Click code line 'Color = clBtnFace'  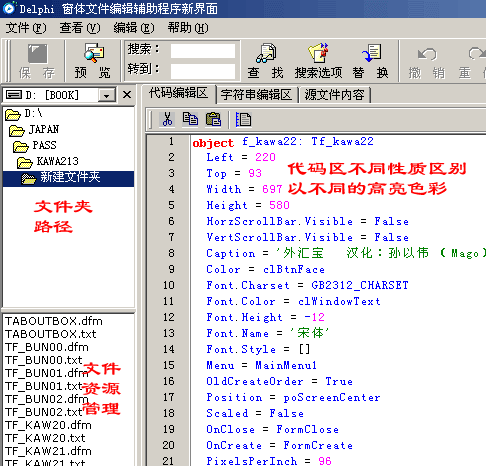(x=265, y=269)
